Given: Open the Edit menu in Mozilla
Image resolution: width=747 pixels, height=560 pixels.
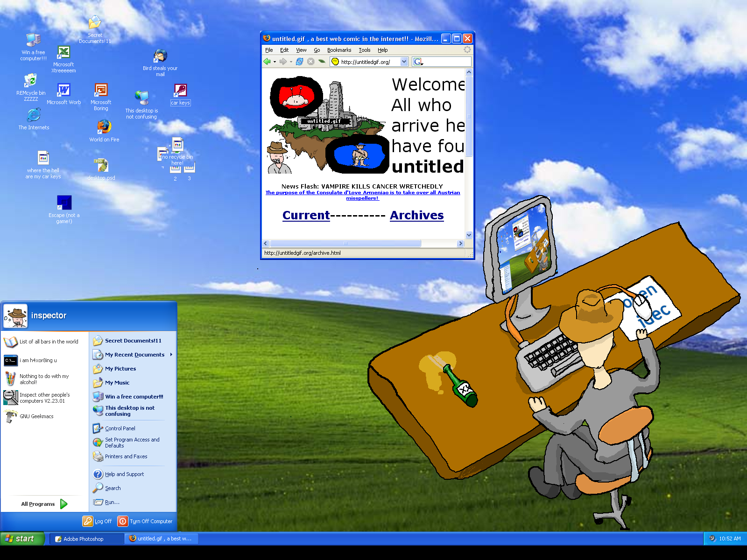Looking at the screenshot, I should click(x=284, y=50).
